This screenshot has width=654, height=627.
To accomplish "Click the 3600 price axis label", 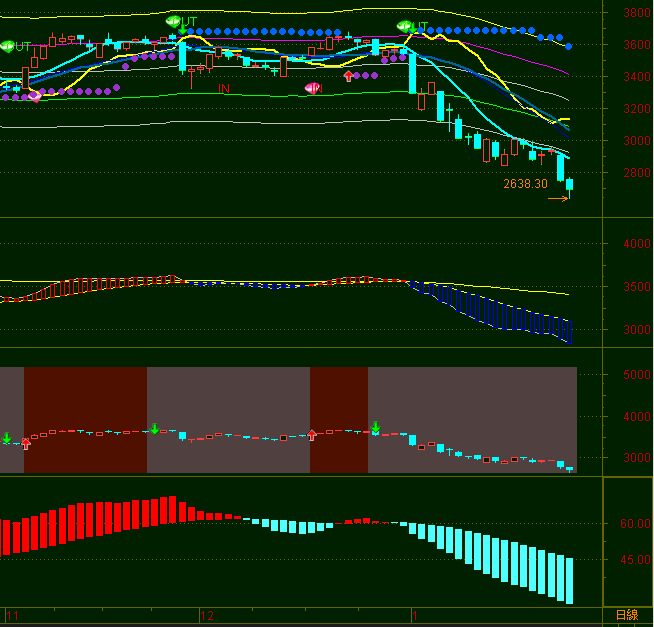I will point(636,45).
